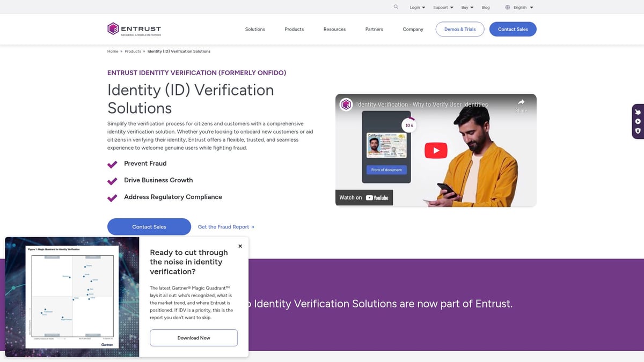Expand the Login dropdown
644x362 pixels.
(417, 8)
